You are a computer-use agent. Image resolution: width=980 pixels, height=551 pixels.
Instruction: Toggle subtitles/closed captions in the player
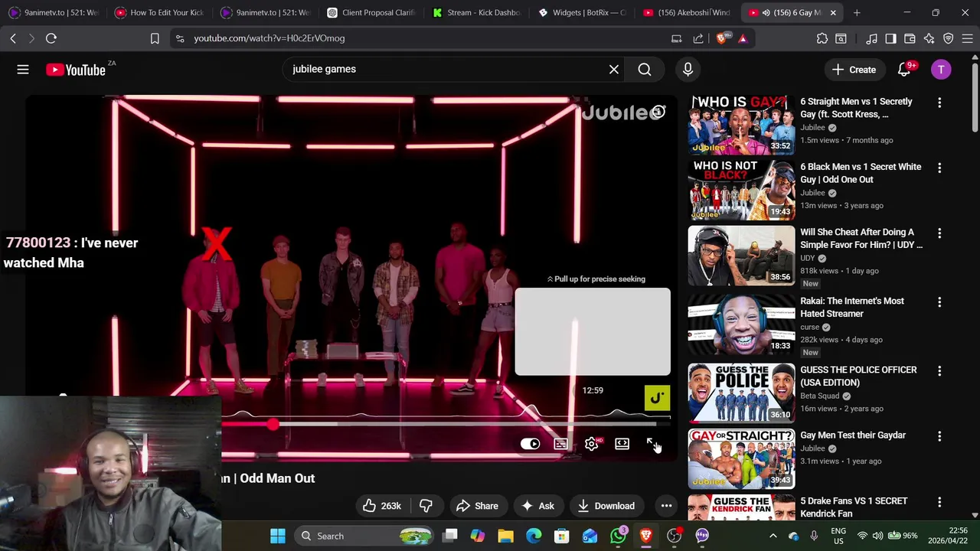point(560,444)
